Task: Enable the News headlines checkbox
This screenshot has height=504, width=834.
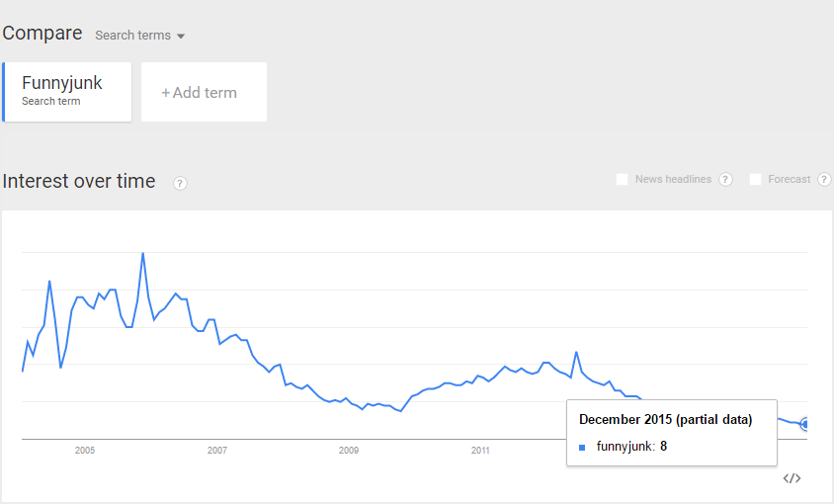Action: pos(622,180)
